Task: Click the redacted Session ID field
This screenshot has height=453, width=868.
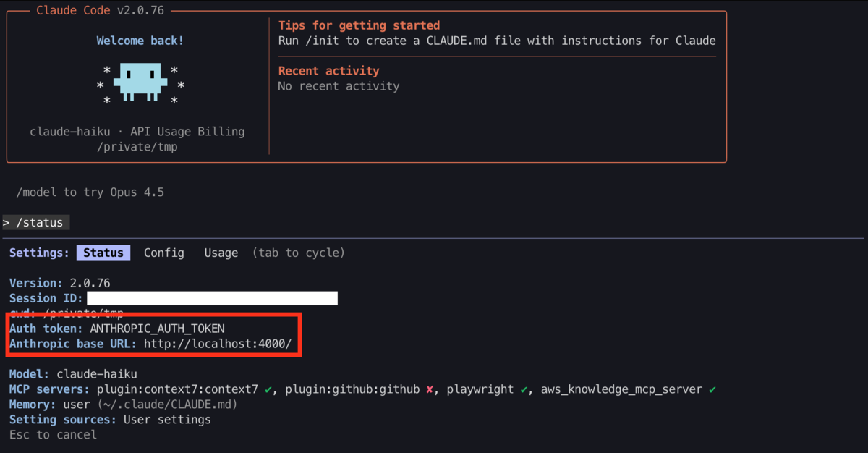Action: point(212,298)
